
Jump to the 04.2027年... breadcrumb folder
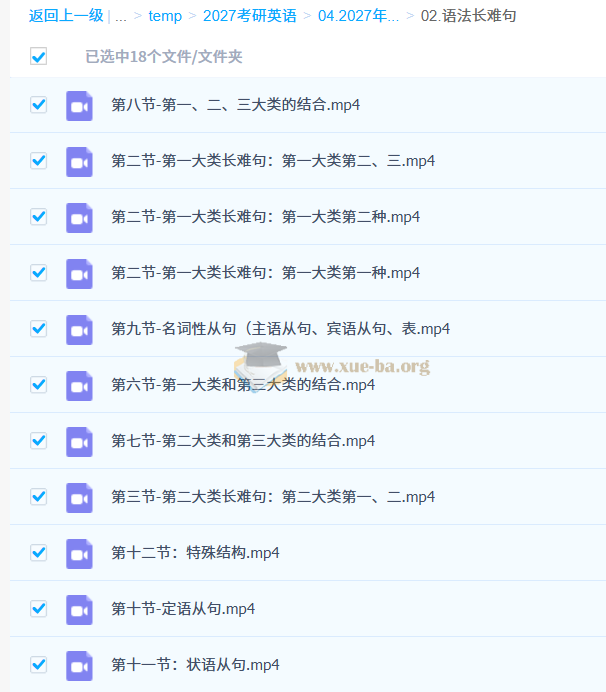coord(358,16)
